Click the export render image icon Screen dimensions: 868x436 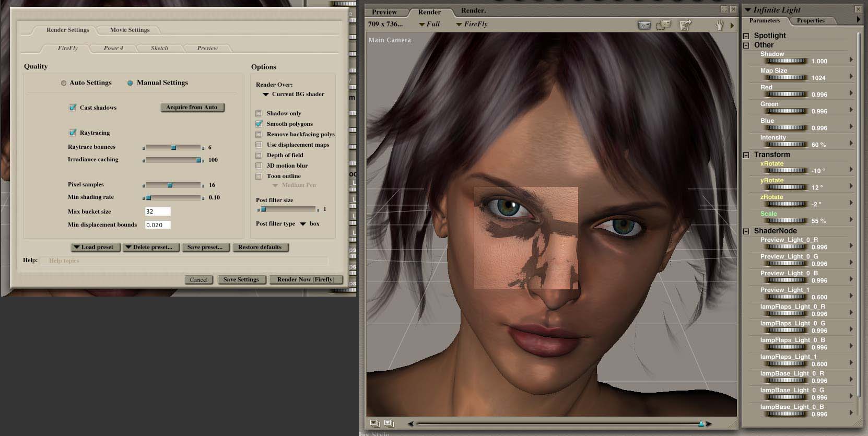click(x=685, y=25)
